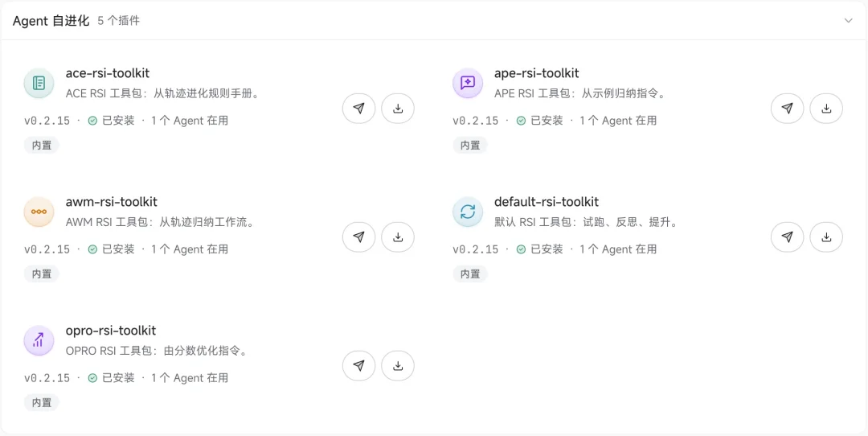Viewport: 868px width, 436px height.
Task: Click the send icon for ace-rsi-toolkit
Action: click(x=358, y=109)
